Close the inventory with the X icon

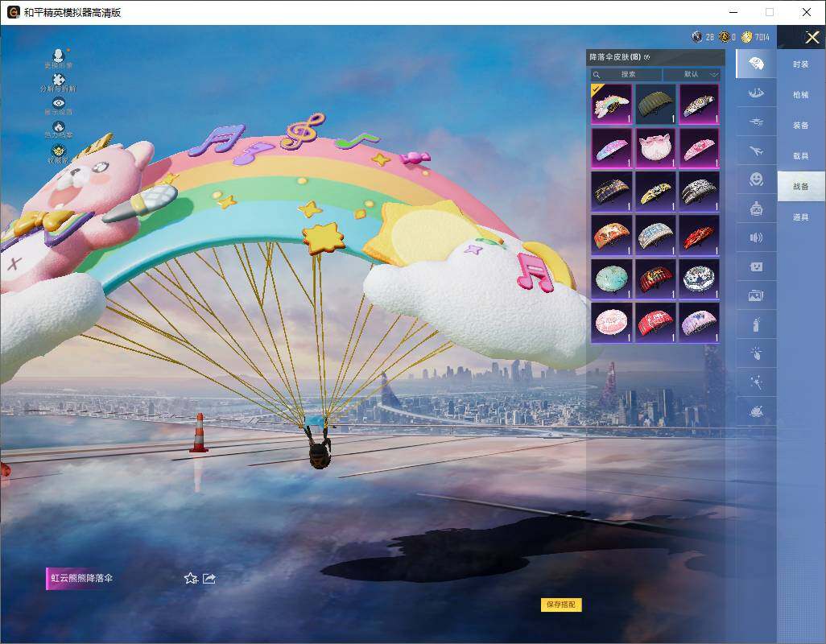point(812,37)
